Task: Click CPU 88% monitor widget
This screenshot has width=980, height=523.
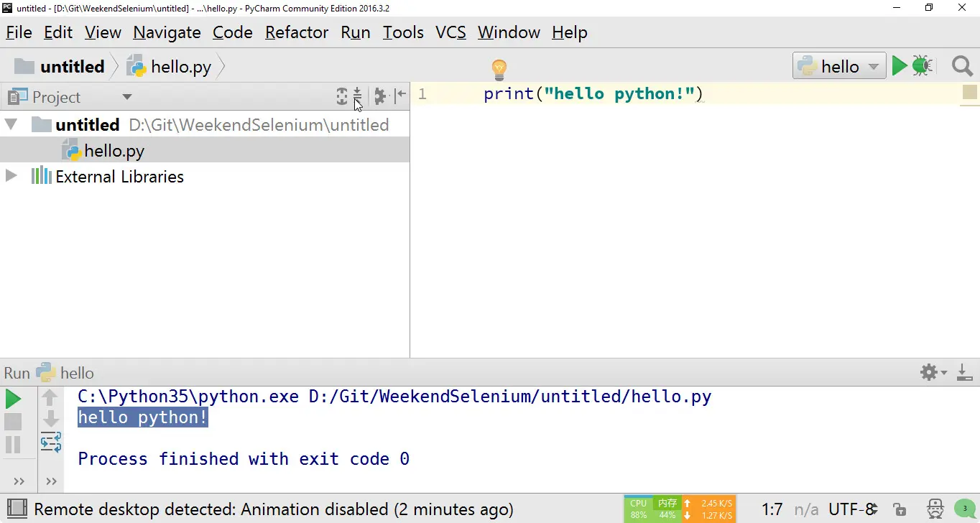Action: [639, 509]
